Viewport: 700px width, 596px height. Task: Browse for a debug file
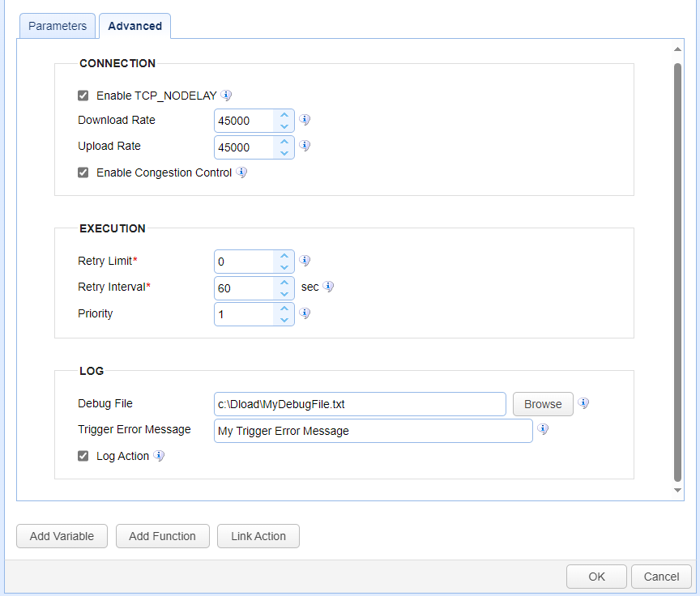pyautogui.click(x=543, y=404)
